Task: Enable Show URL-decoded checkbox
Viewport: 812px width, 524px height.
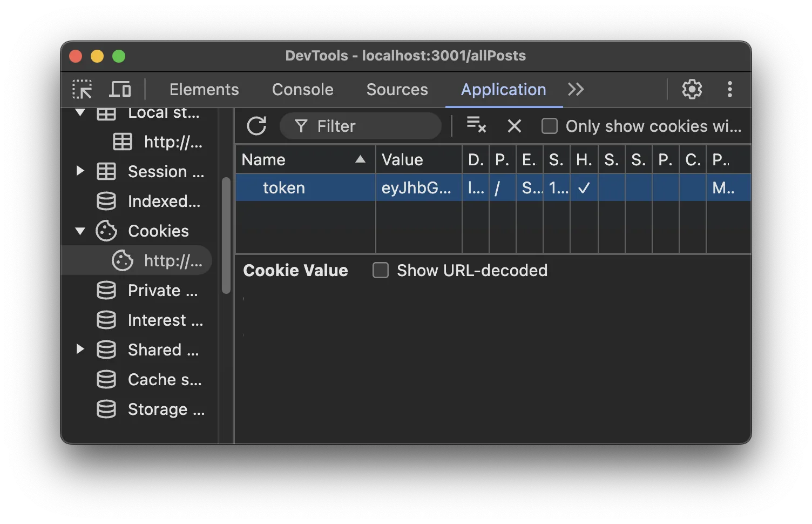Action: (381, 270)
